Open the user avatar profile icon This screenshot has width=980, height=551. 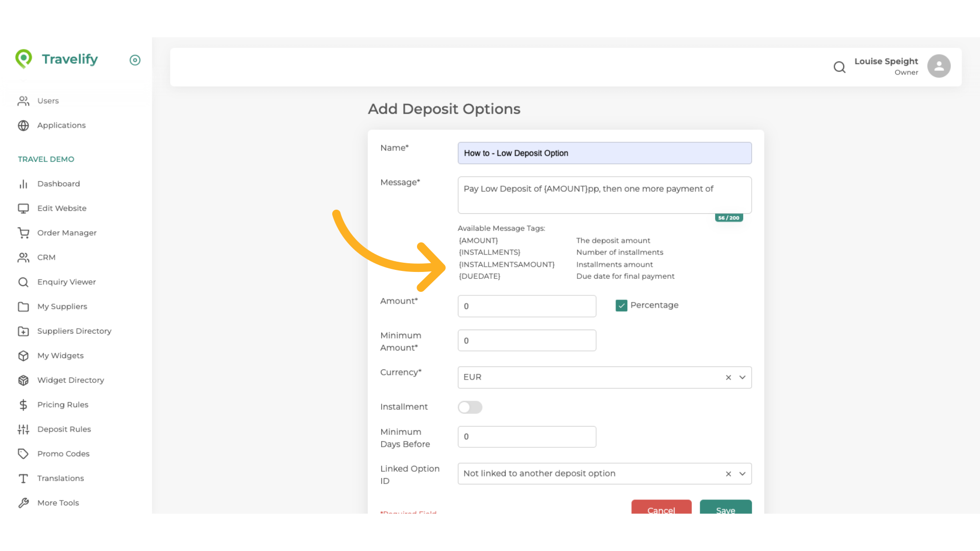click(x=939, y=66)
